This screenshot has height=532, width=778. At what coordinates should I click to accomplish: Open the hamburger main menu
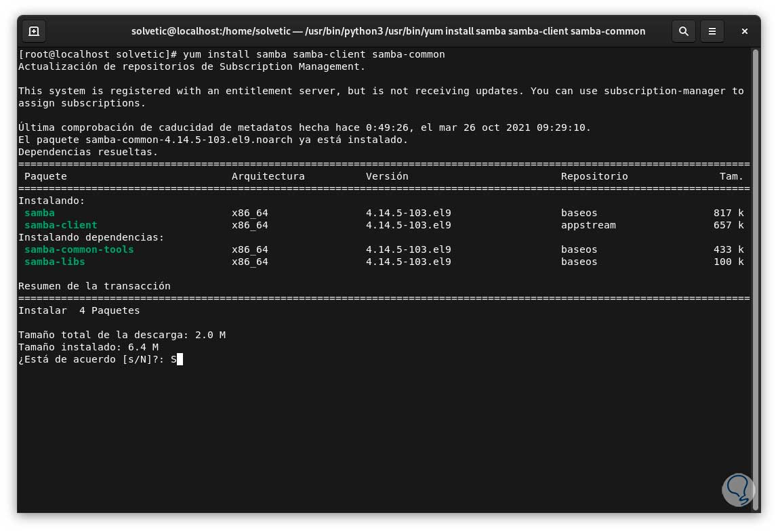coord(712,31)
